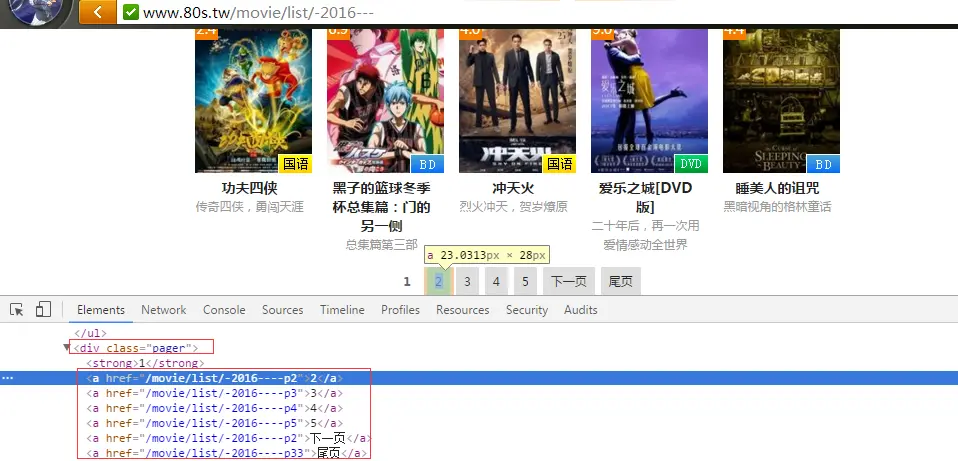The width and height of the screenshot is (958, 461).
Task: Open the Audits tab
Action: 580,310
